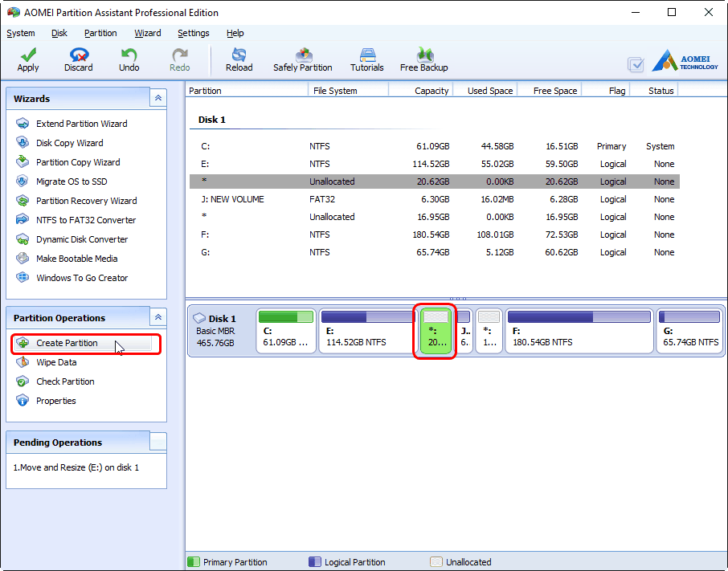Open Safely Partition from toolbar

[303, 60]
